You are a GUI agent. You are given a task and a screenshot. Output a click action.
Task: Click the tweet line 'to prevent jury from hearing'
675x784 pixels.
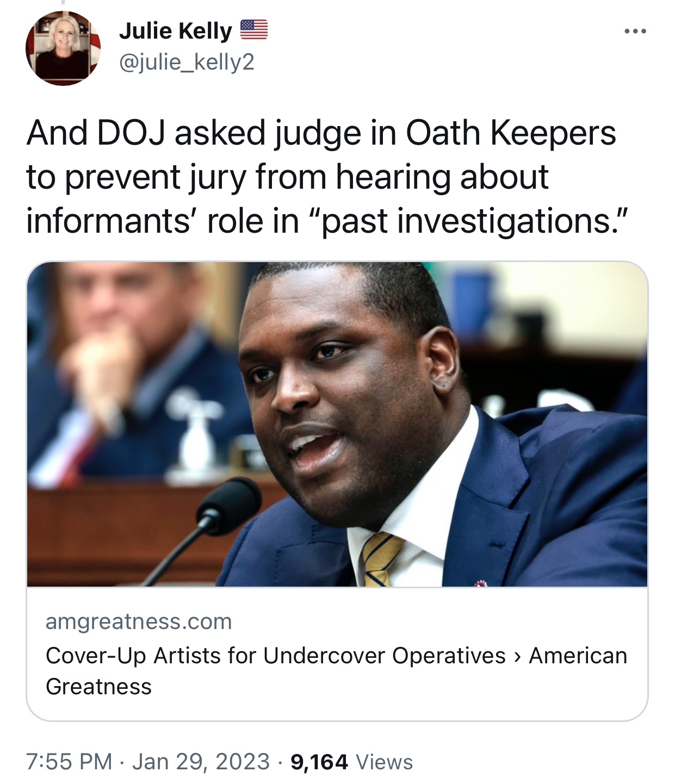click(x=287, y=177)
